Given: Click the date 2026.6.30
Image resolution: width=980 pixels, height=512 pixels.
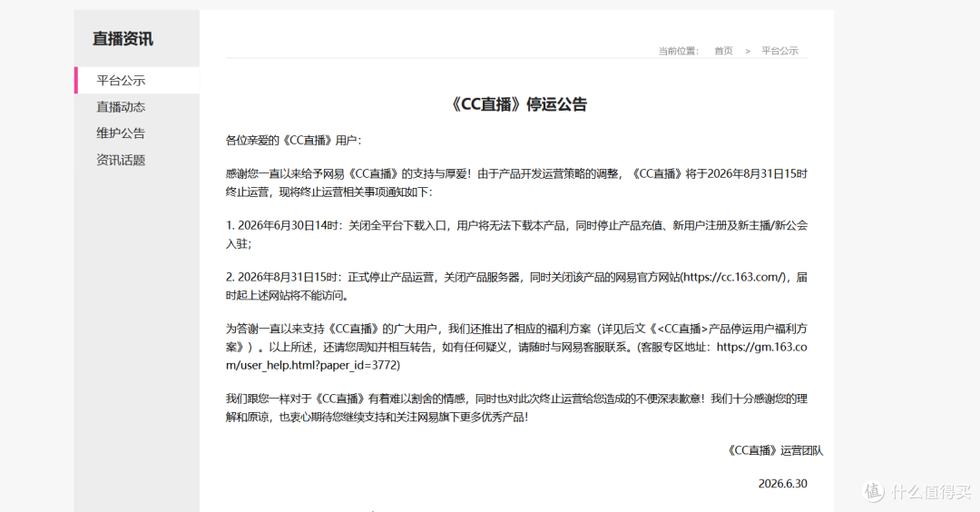Looking at the screenshot, I should point(782,483).
